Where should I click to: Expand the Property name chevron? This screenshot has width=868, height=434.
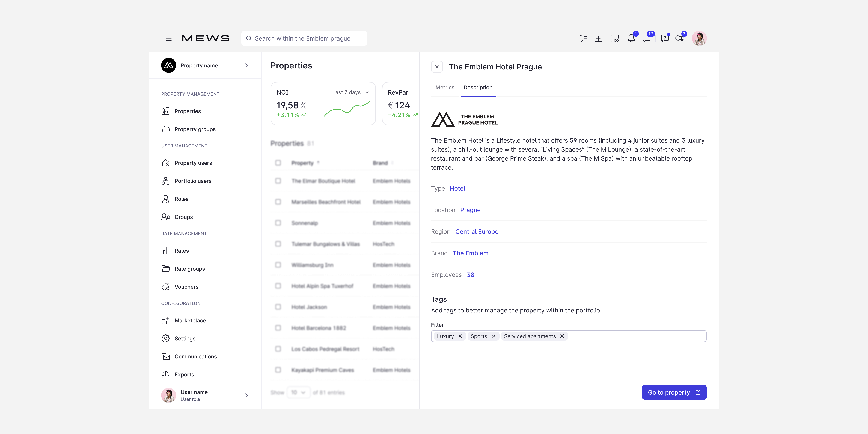tap(246, 65)
